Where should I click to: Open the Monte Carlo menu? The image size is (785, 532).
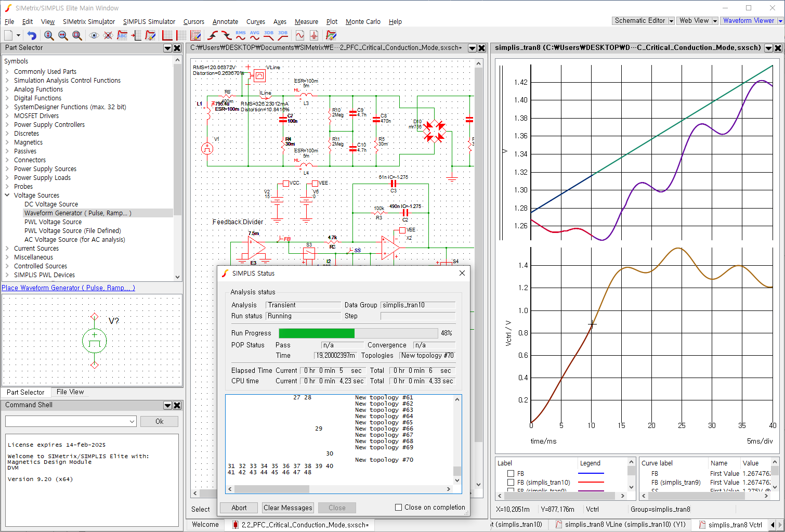tap(363, 21)
